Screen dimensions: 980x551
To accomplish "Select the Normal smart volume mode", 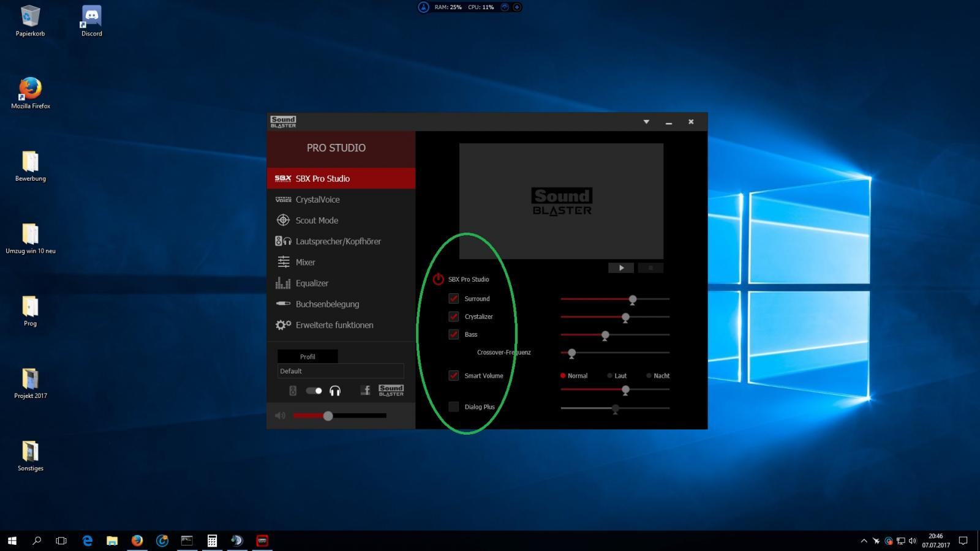I will [x=574, y=376].
